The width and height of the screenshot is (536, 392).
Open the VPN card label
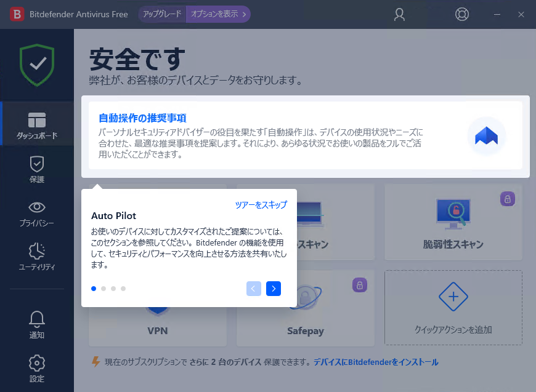pos(158,331)
